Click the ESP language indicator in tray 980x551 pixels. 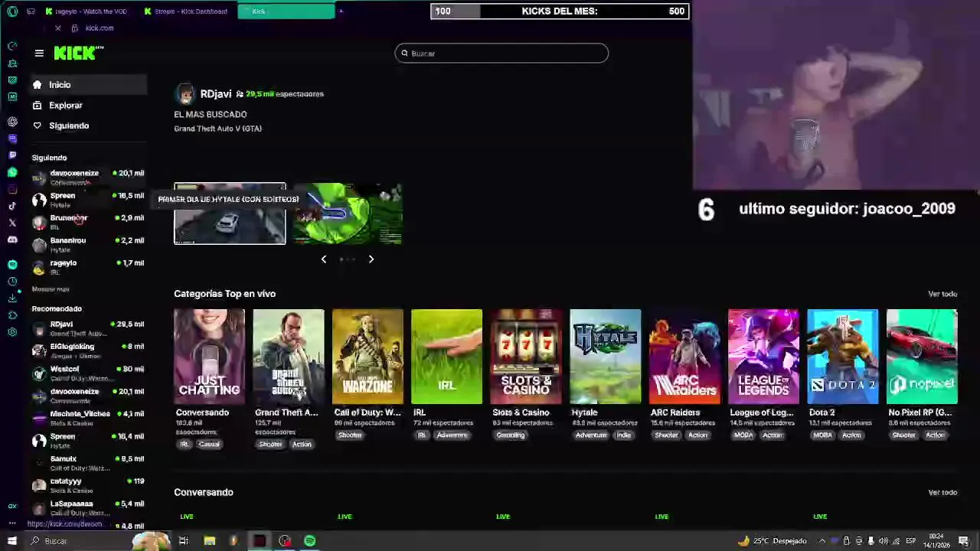coord(911,541)
